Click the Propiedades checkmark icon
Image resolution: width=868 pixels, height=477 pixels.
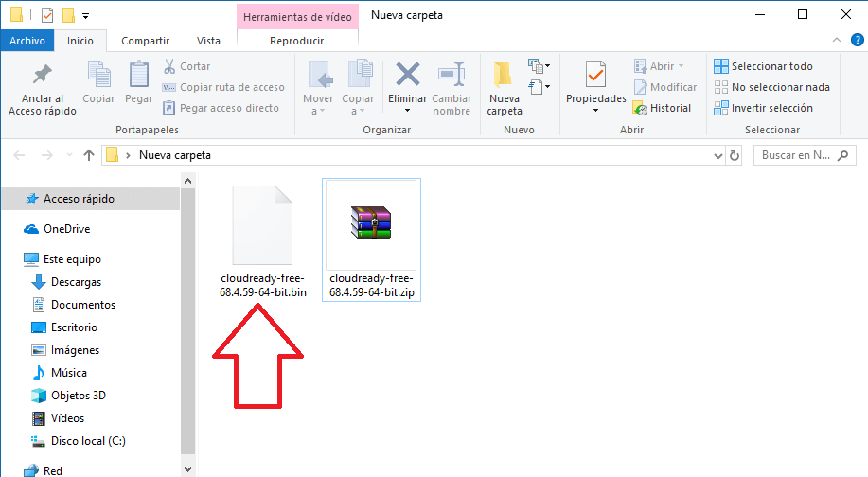pos(595,75)
